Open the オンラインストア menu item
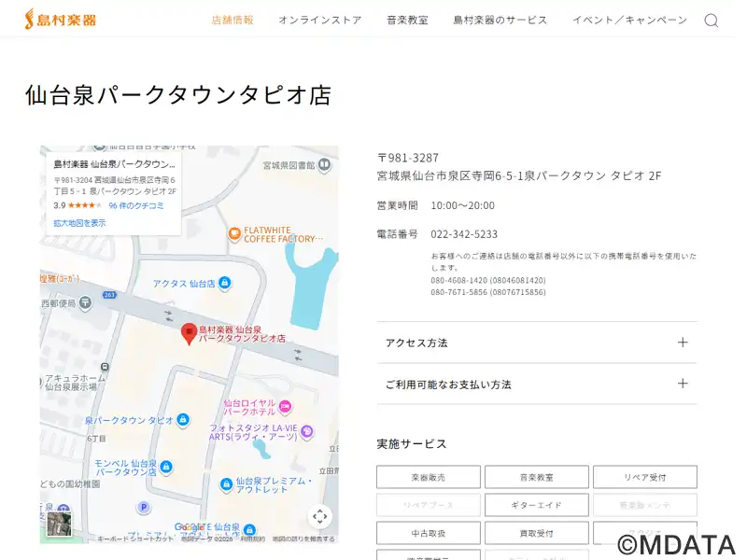This screenshot has width=747, height=560. coord(319,21)
